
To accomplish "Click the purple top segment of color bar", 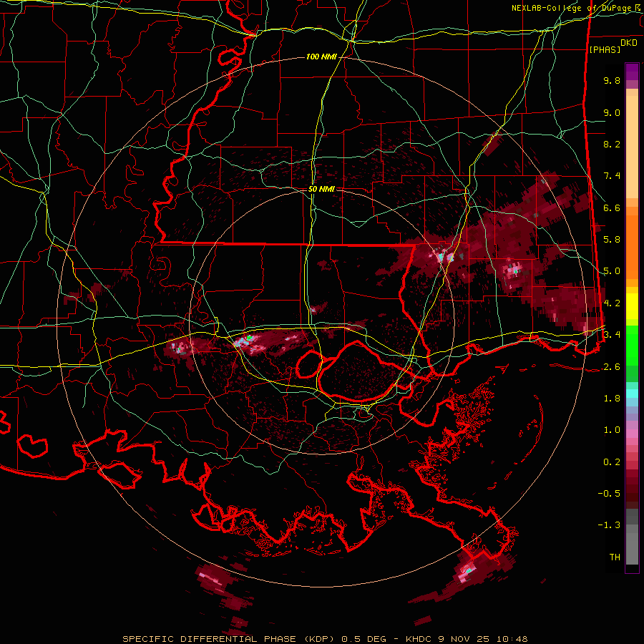I will pyautogui.click(x=632, y=72).
